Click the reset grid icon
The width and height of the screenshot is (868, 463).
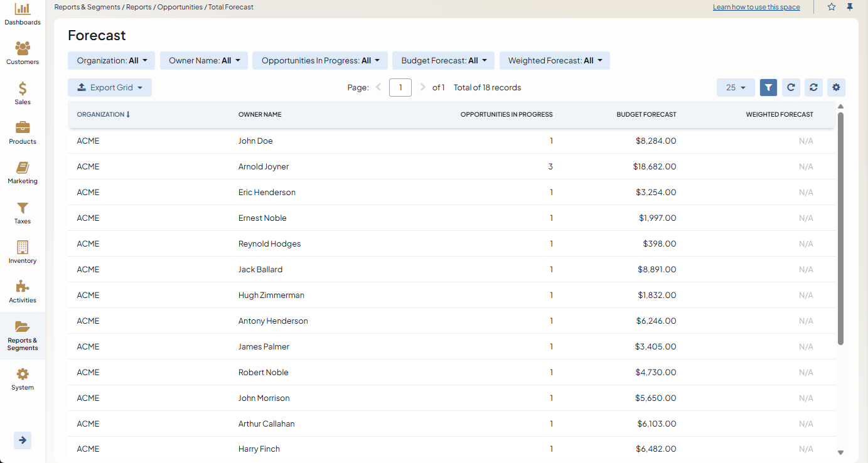tap(813, 88)
